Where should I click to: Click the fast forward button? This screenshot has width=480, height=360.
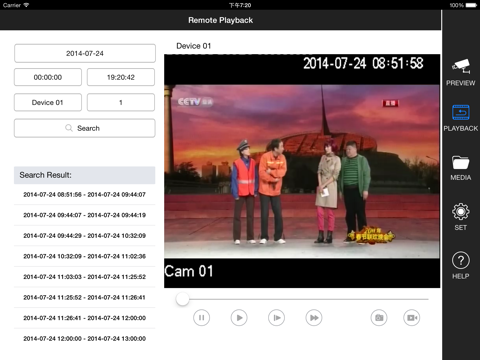point(314,318)
